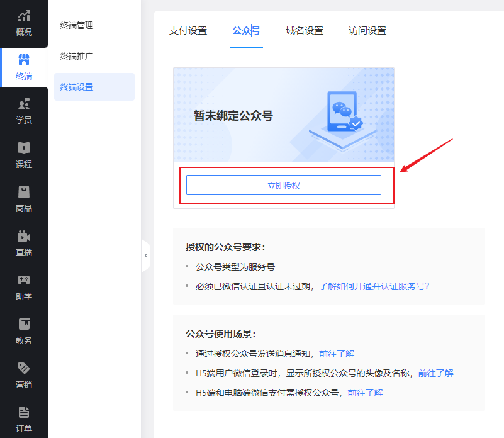Viewport: 504px width, 438px height.
Task: Open the 订单 document icon
Action: (x=24, y=412)
